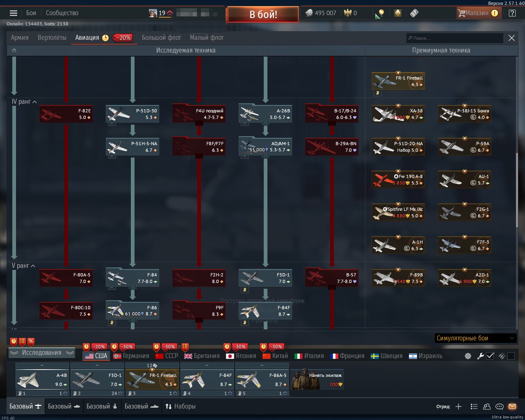This screenshot has height=420, width=525.
Task: Open the orange mail envelope icon
Action: pyautogui.click(x=512, y=406)
